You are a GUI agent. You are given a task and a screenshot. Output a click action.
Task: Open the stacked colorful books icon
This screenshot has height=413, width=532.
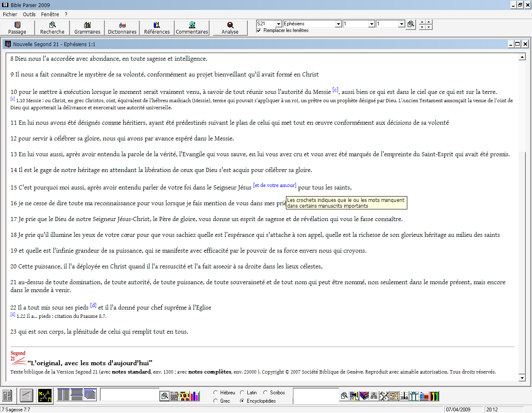[364, 396]
